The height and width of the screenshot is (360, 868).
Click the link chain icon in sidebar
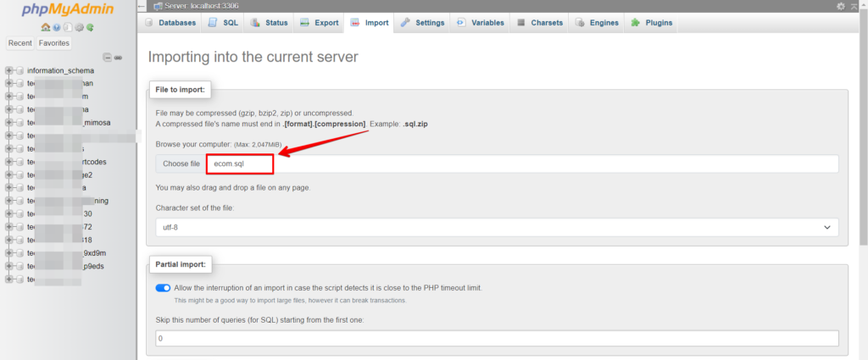[x=118, y=58]
